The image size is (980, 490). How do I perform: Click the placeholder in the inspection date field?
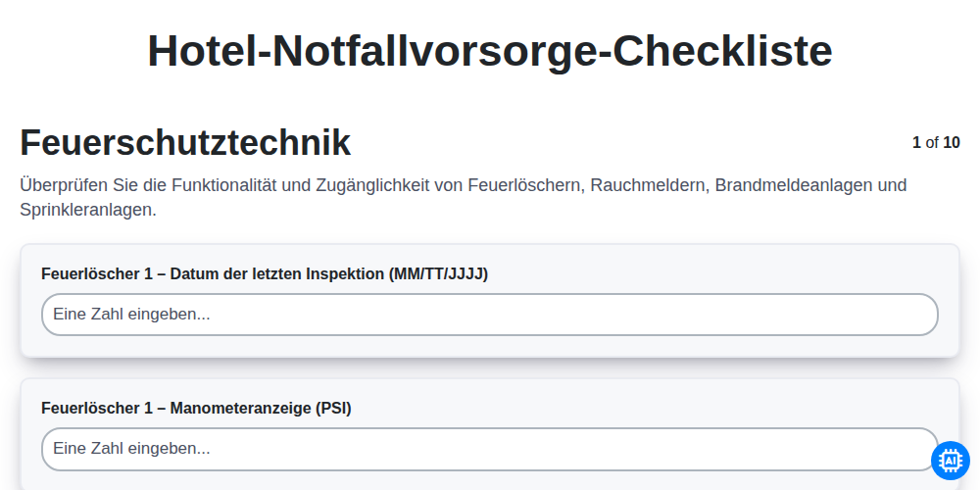(131, 315)
